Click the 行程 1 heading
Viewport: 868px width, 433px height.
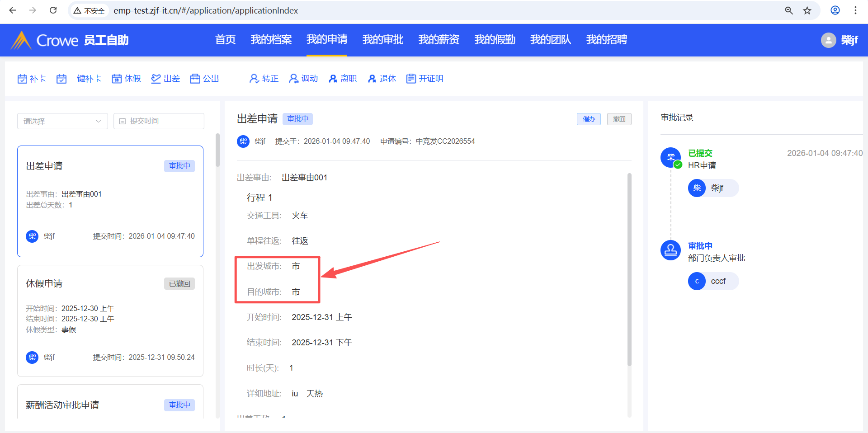(259, 198)
